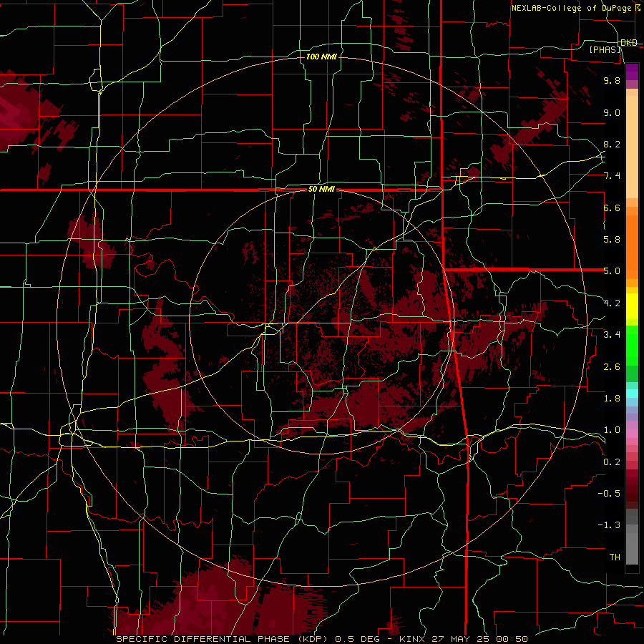Click the '0.5 DEG' elevation text
Viewport: 644px width, 644px height.
[x=357, y=639]
